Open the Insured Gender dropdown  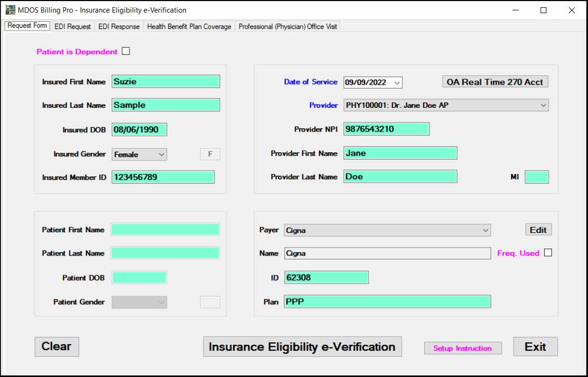(x=161, y=154)
